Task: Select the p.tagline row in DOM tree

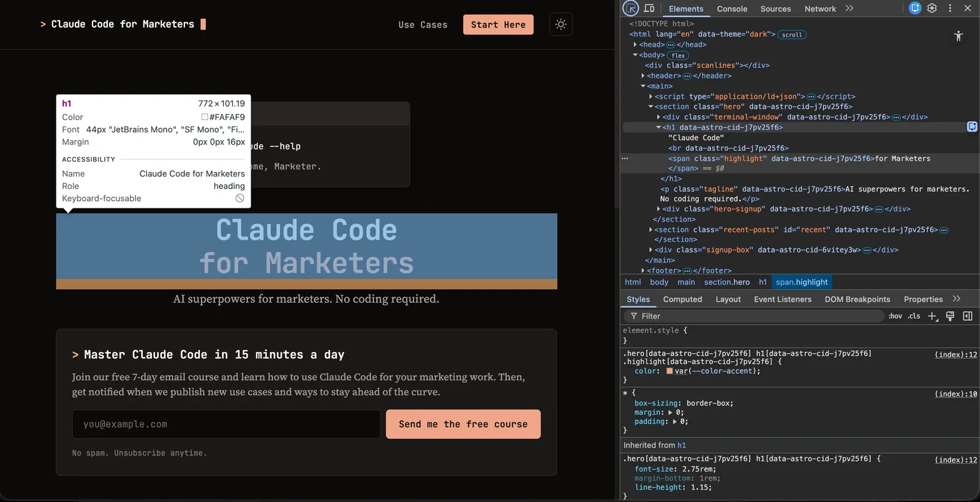Action: tap(815, 194)
